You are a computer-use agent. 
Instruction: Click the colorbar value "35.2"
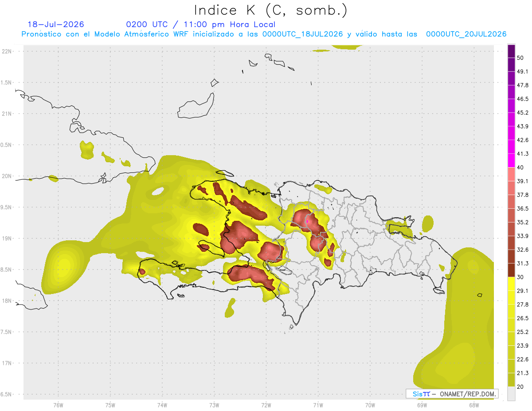tap(522, 222)
